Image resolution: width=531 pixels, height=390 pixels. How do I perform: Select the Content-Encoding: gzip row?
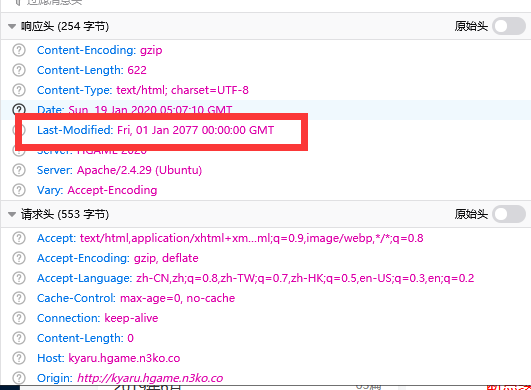pos(266,50)
